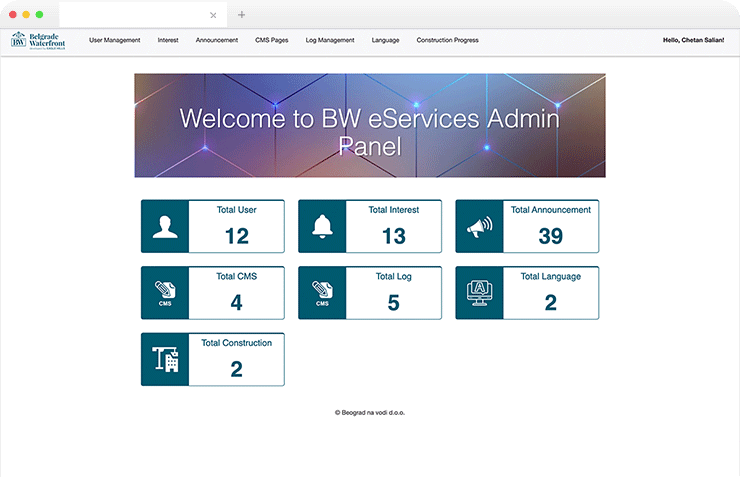This screenshot has height=490, width=740.
Task: Open a new browser tab
Action: point(242,15)
